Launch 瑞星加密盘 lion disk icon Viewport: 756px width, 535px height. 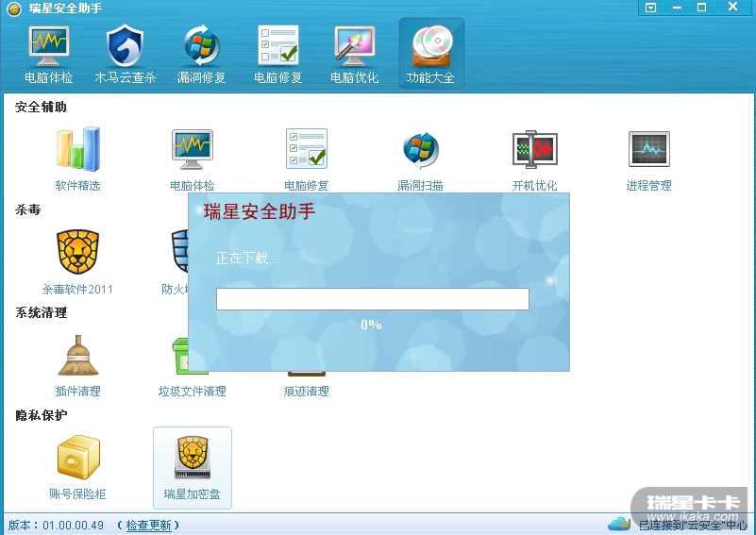click(193, 458)
